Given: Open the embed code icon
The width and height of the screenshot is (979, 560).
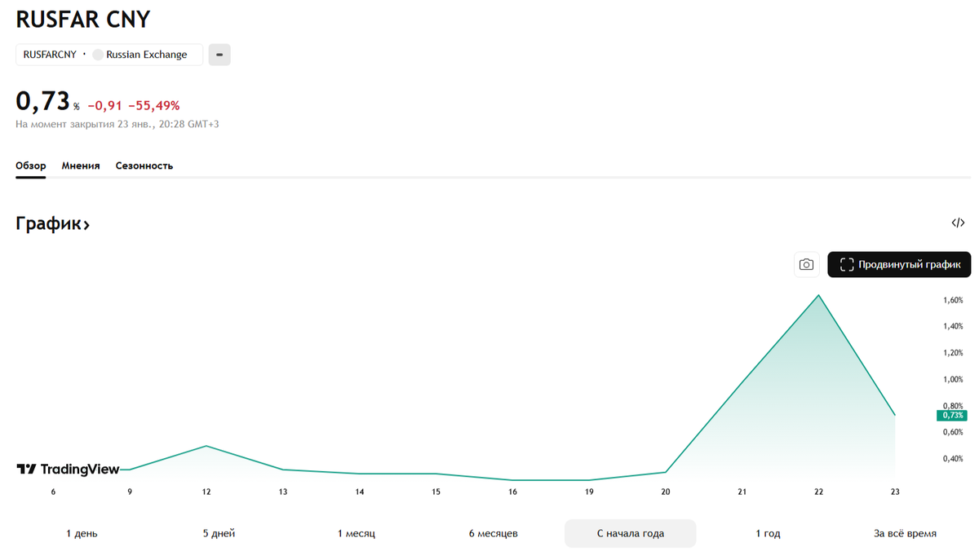Looking at the screenshot, I should (x=958, y=223).
